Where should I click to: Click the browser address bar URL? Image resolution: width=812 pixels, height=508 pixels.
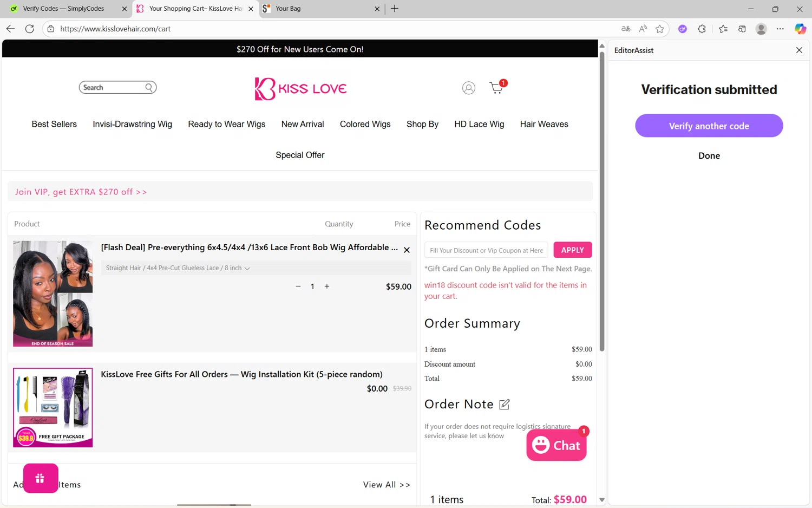115,29
